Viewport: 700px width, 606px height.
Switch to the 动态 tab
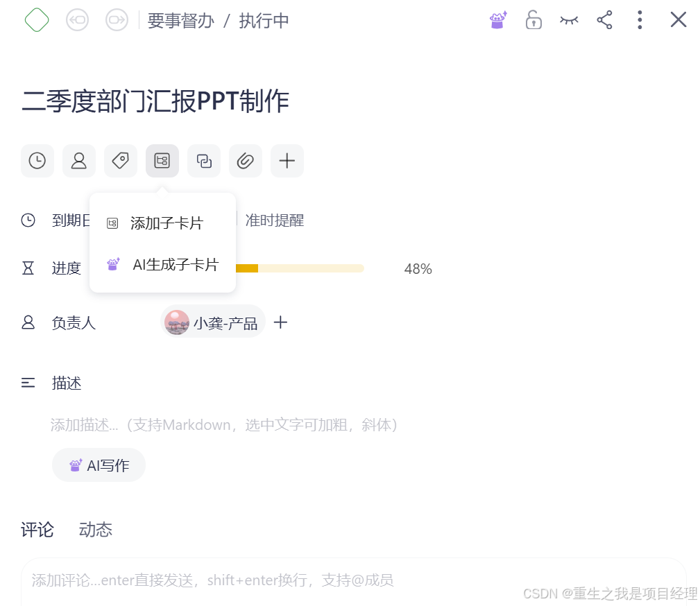(96, 530)
